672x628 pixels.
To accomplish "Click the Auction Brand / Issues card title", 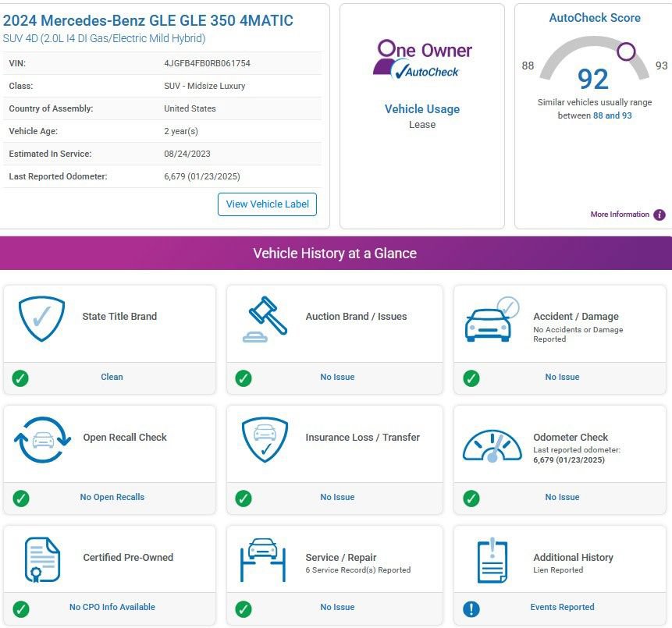I will coord(356,316).
